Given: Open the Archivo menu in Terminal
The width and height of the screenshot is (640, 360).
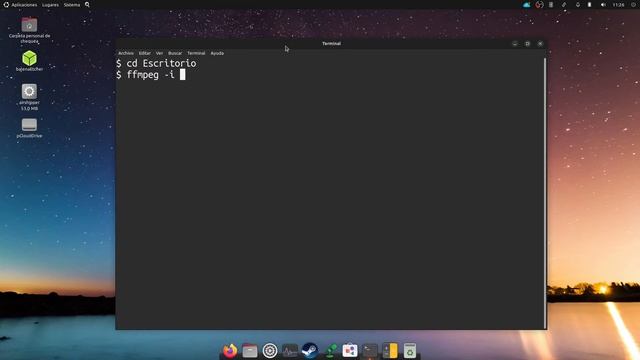Looking at the screenshot, I should point(126,53).
